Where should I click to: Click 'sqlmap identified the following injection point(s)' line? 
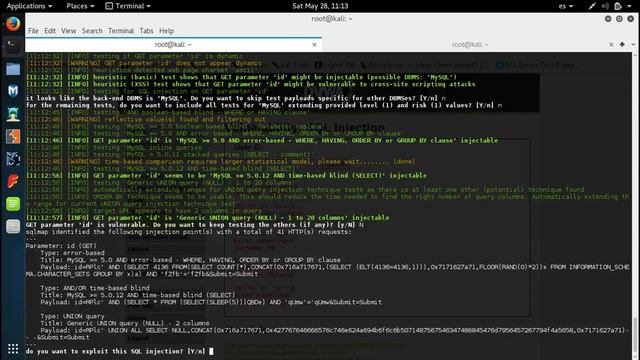click(188, 232)
